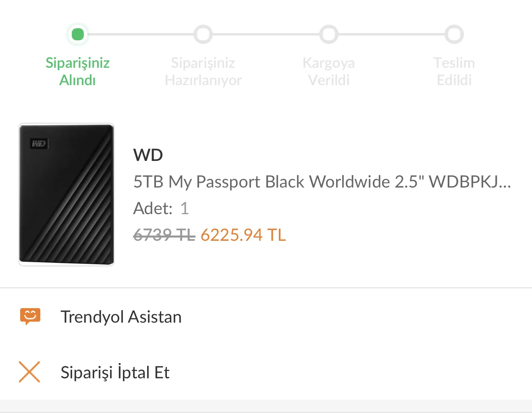Screen dimensions: 532x415
Task: Click the discounted 6225.94 TL price
Action: pyautogui.click(x=243, y=235)
